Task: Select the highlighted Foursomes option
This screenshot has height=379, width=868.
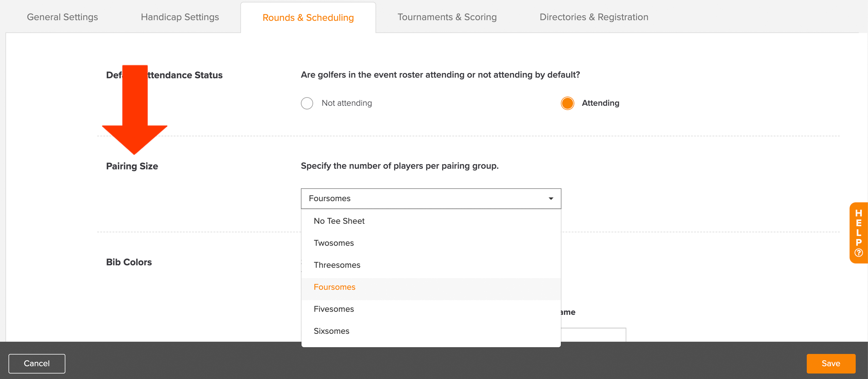Action: tap(431, 287)
